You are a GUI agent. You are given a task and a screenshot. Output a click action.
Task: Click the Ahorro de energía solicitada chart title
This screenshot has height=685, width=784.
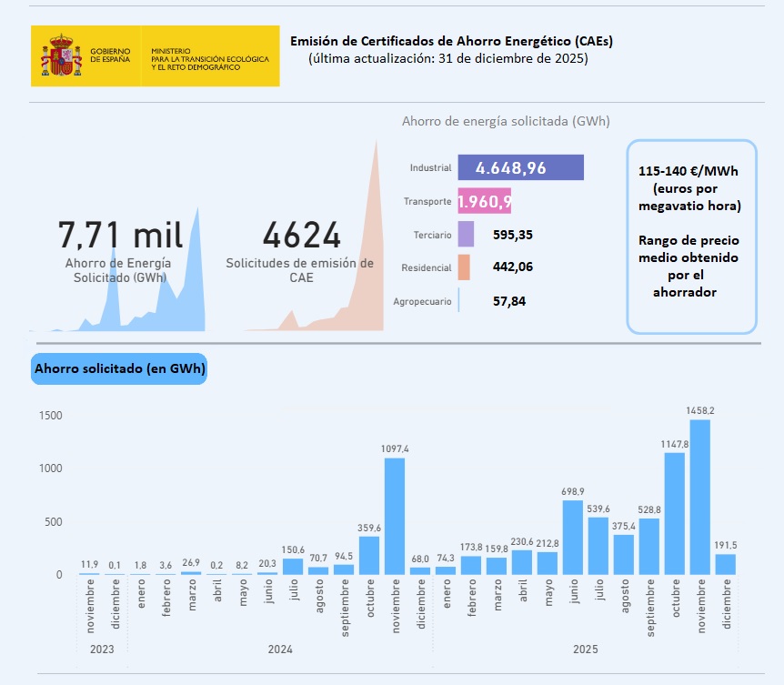click(x=506, y=121)
